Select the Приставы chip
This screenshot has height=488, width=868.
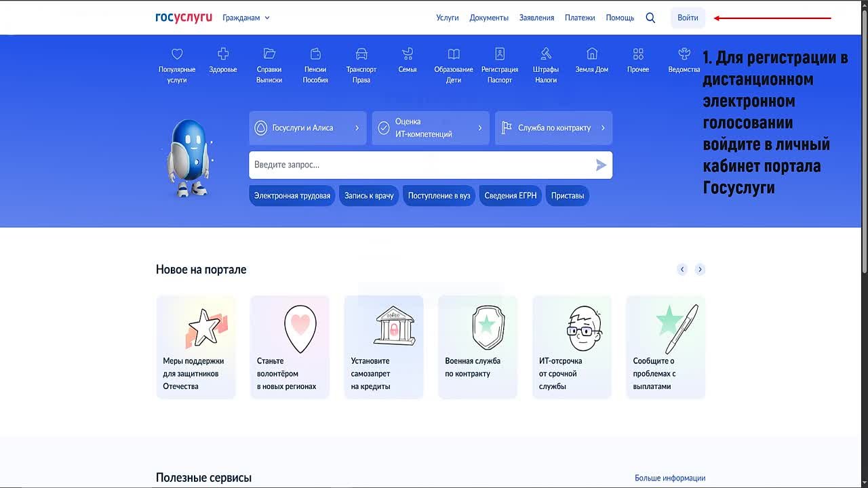[x=568, y=195]
